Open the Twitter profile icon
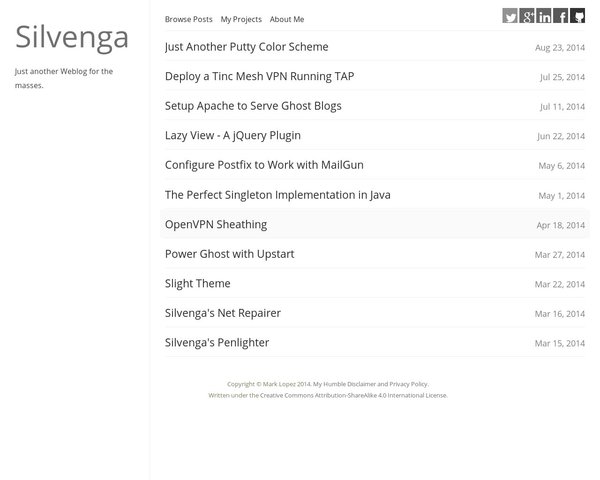 [x=510, y=16]
